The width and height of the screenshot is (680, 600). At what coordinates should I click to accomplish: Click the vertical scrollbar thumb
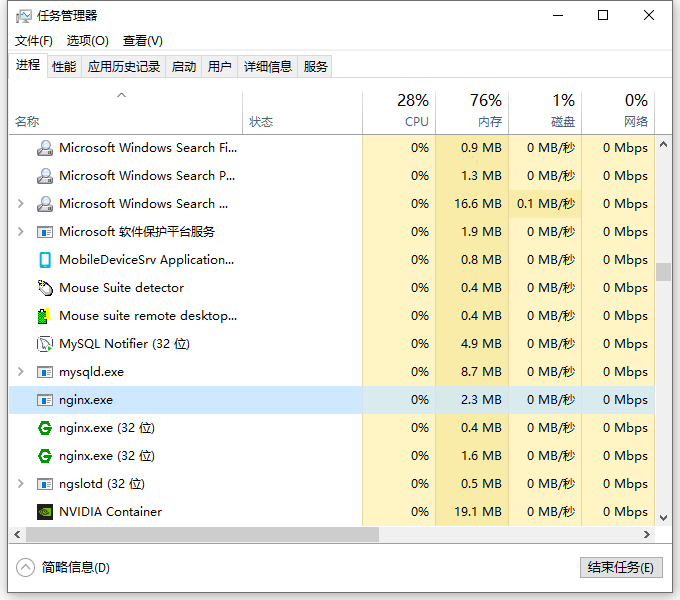pos(663,272)
